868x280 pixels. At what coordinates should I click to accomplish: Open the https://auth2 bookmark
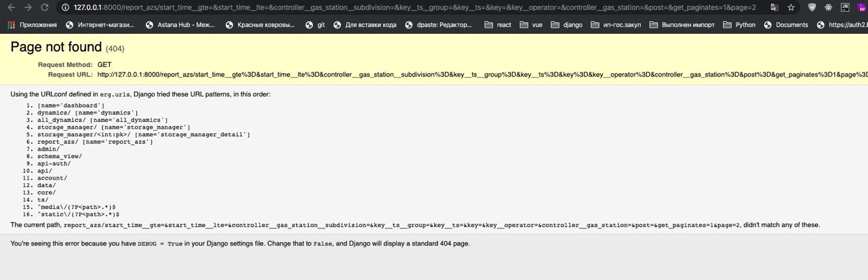pyautogui.click(x=842, y=25)
